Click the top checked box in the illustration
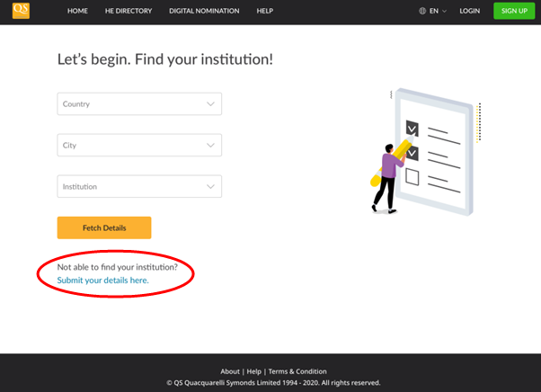The image size is (541, 392). 412,128
